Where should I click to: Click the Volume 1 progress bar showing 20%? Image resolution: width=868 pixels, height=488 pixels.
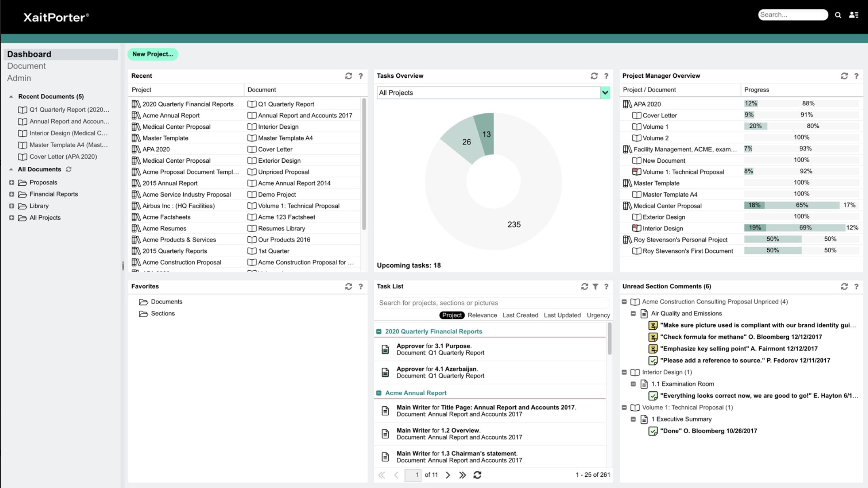(x=755, y=126)
